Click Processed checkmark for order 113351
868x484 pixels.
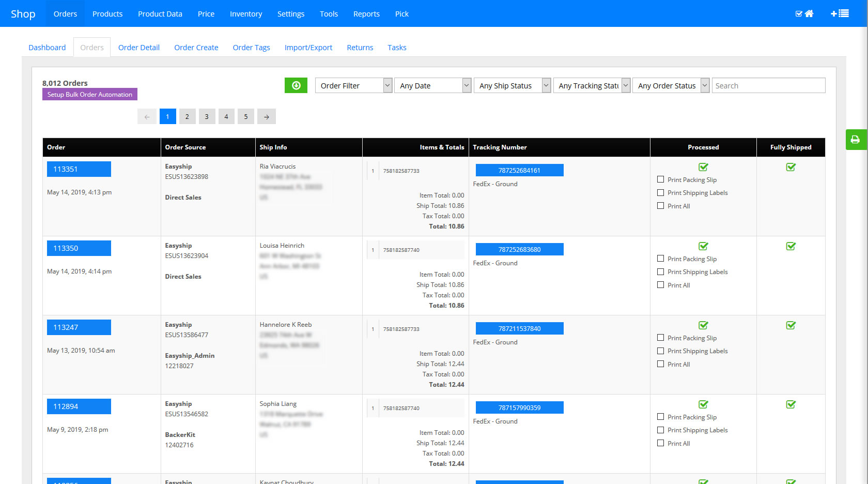[x=703, y=167]
